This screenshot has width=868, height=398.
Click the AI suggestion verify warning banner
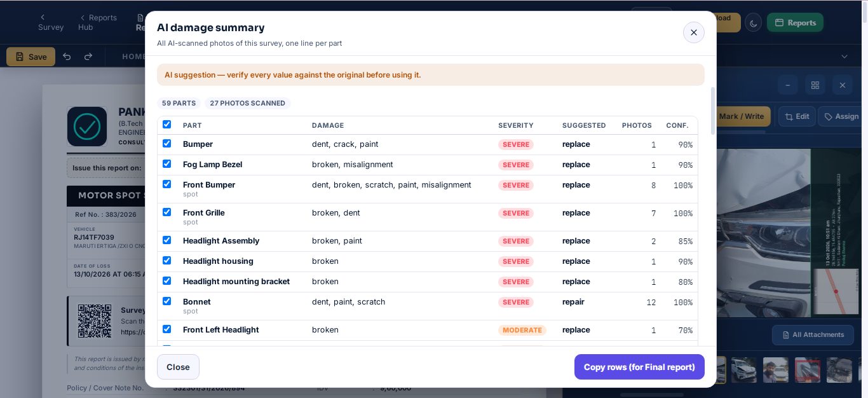pyautogui.click(x=431, y=74)
